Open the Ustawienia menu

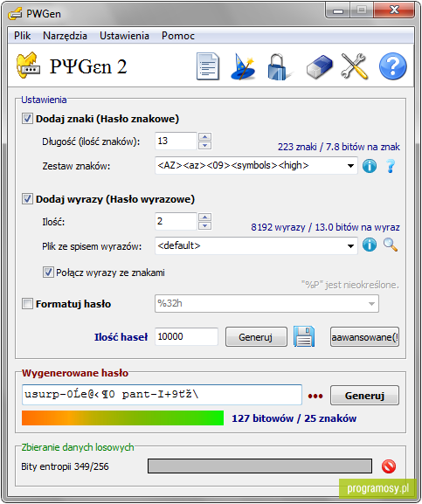click(x=124, y=36)
